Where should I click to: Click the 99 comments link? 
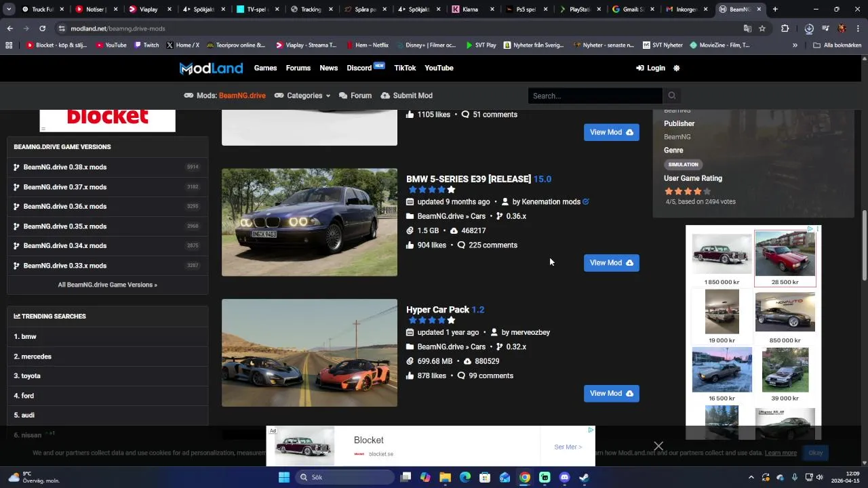point(485,375)
